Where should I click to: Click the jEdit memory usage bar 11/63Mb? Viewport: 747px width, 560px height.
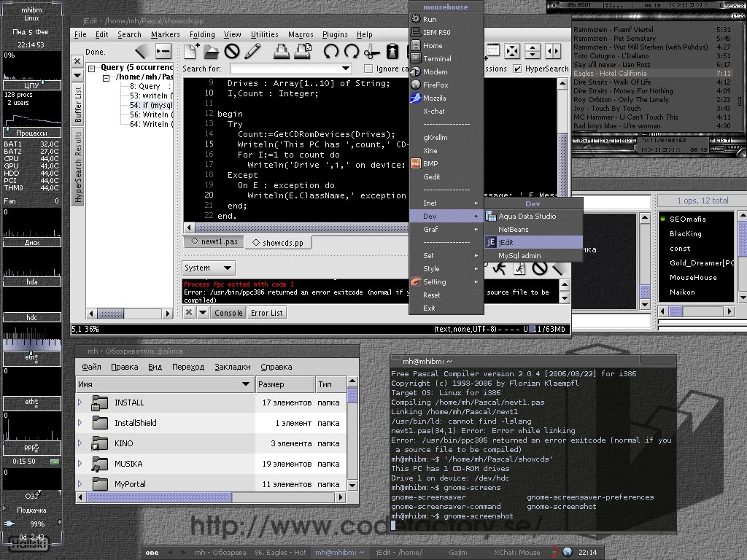547,329
